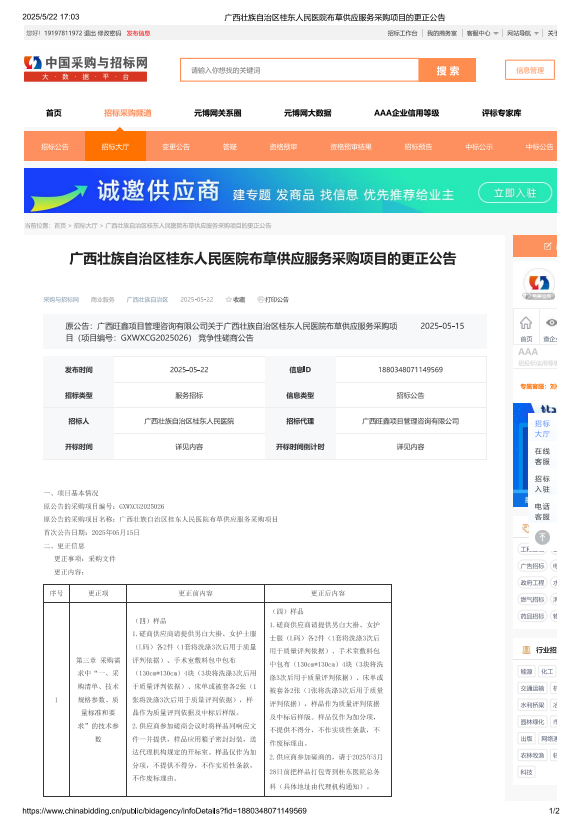
Task: Click the keyword search input field
Action: [299, 70]
